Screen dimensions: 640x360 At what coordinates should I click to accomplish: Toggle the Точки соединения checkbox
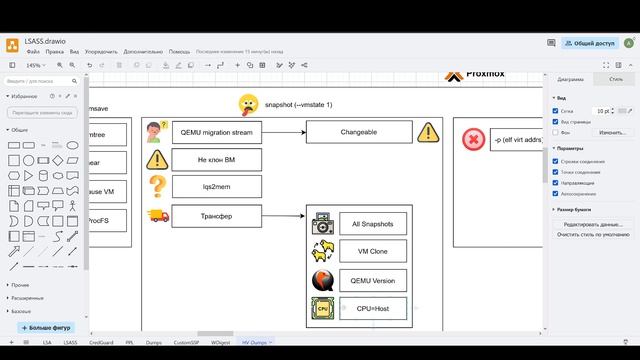tap(555, 172)
